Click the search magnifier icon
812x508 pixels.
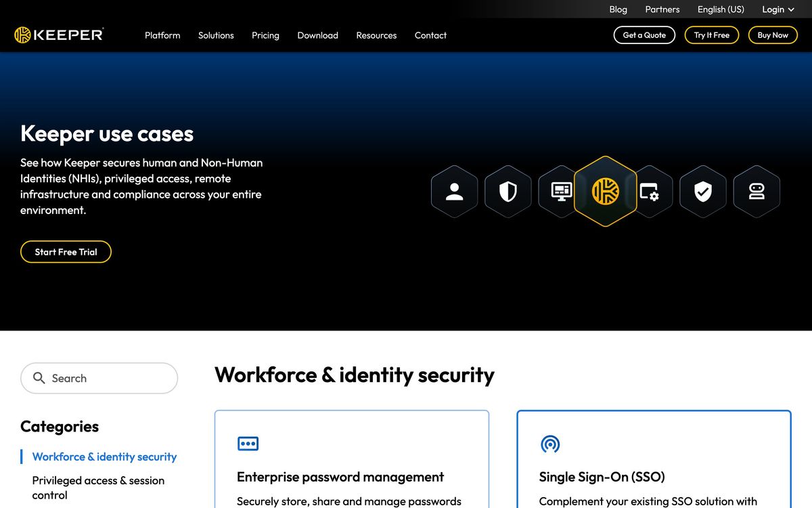39,378
